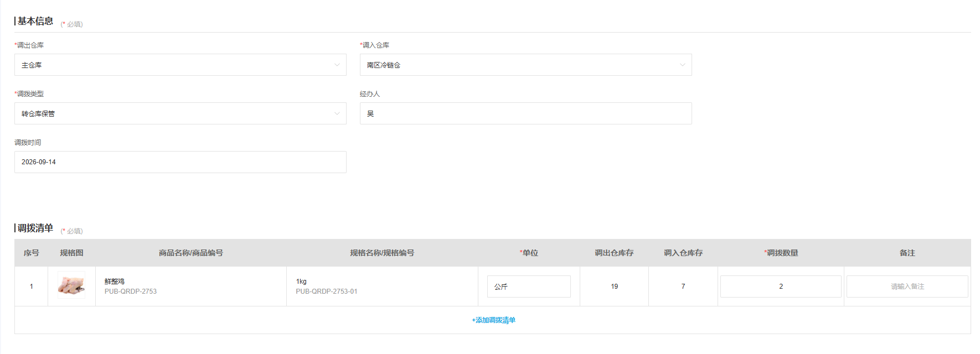Click the 商品名称/商品编号 column header
The height and width of the screenshot is (354, 980).
click(191, 253)
